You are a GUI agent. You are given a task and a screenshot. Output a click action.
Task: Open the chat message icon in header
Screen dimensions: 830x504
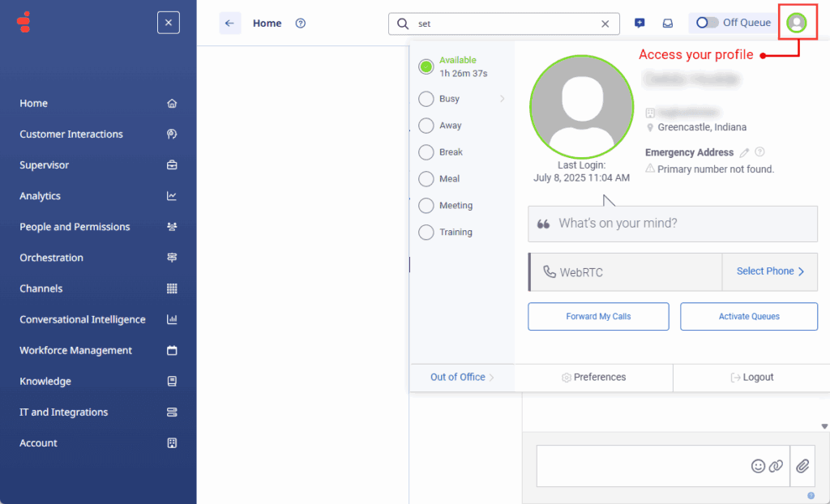pos(640,23)
